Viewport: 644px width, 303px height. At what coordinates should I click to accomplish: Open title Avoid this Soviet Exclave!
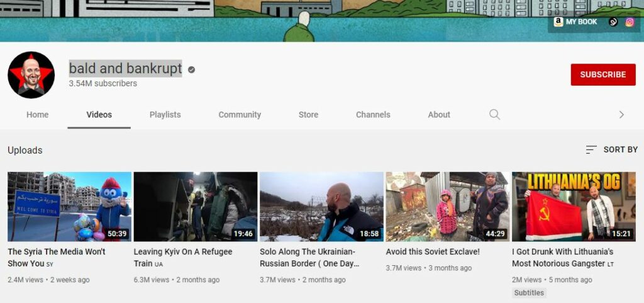coord(433,251)
